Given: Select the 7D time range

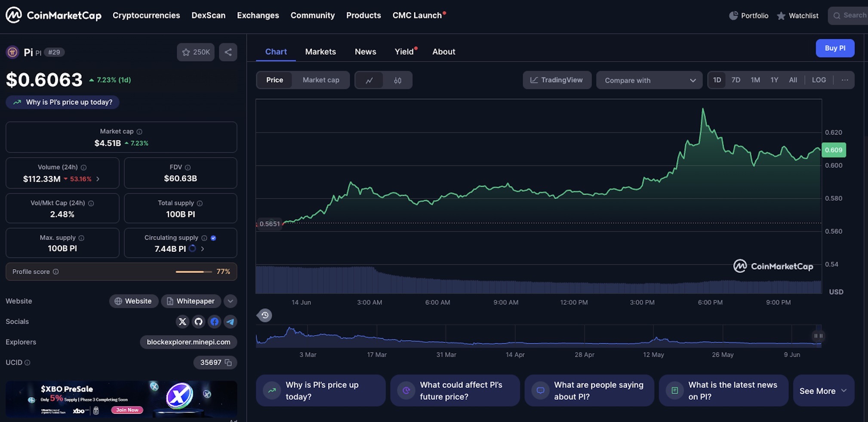Looking at the screenshot, I should 736,80.
